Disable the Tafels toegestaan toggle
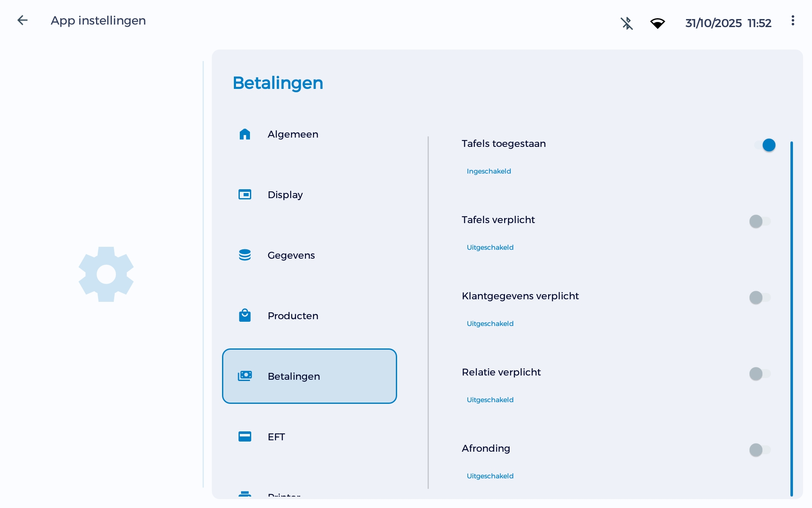Viewport: 812px width, 508px height. click(769, 145)
